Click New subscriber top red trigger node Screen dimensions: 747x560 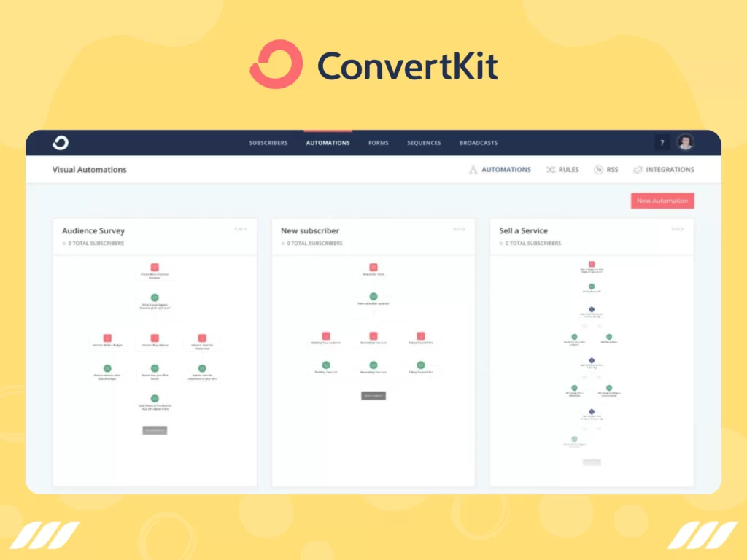pos(373,267)
